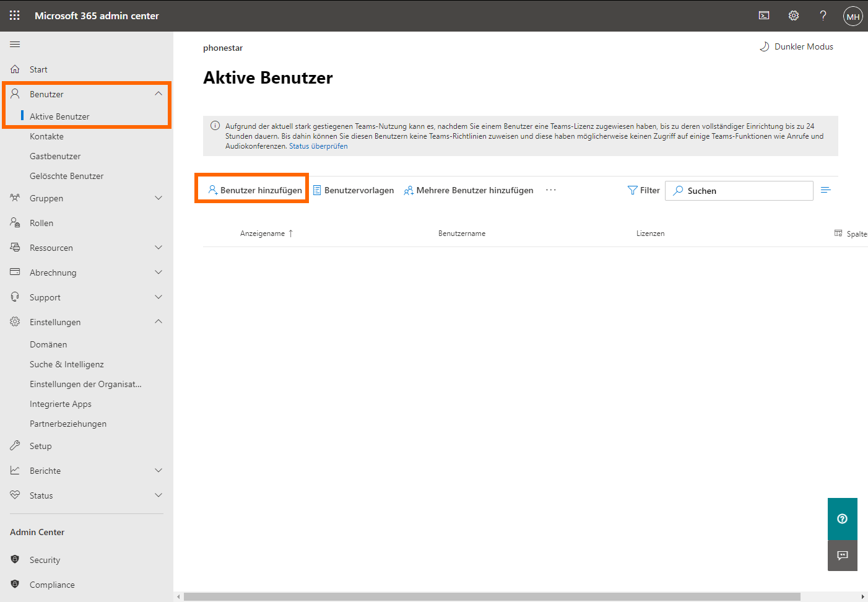Click the Abrechnung card icon
The height and width of the screenshot is (602, 868).
15,272
